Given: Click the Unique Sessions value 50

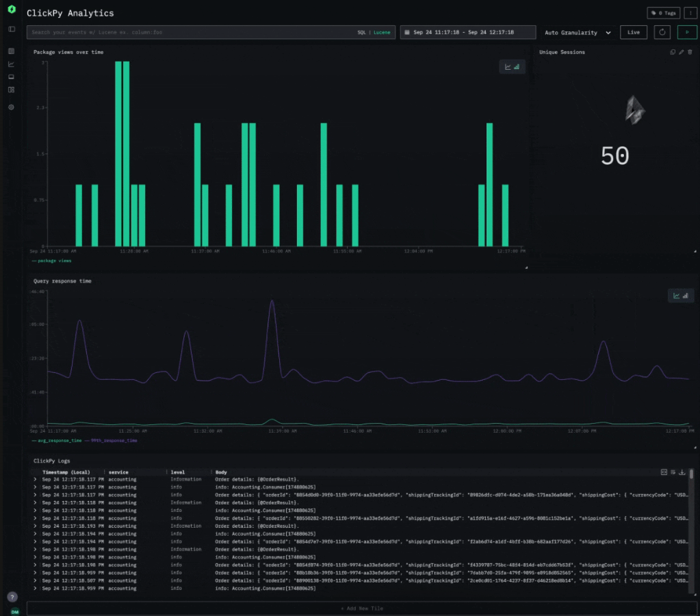Looking at the screenshot, I should pyautogui.click(x=614, y=156).
